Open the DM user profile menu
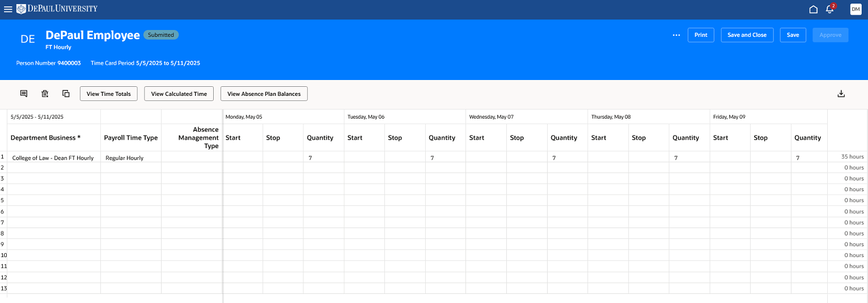868x303 pixels. pyautogui.click(x=856, y=9)
